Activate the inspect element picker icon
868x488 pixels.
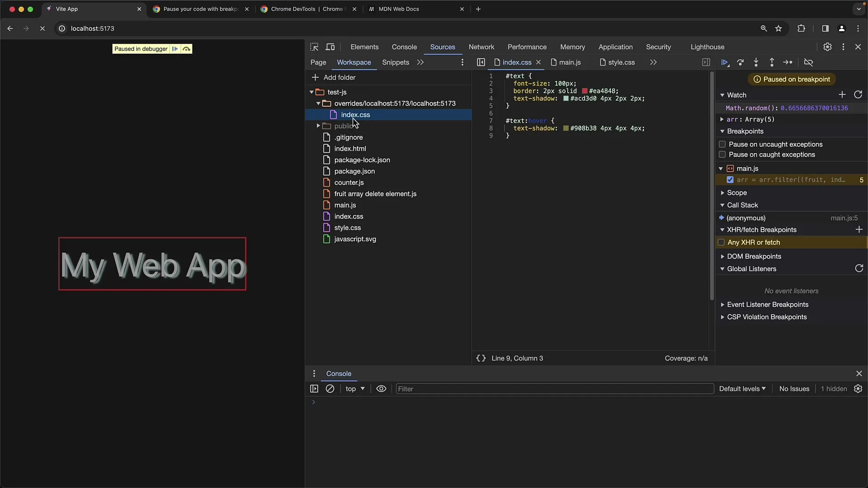click(314, 47)
